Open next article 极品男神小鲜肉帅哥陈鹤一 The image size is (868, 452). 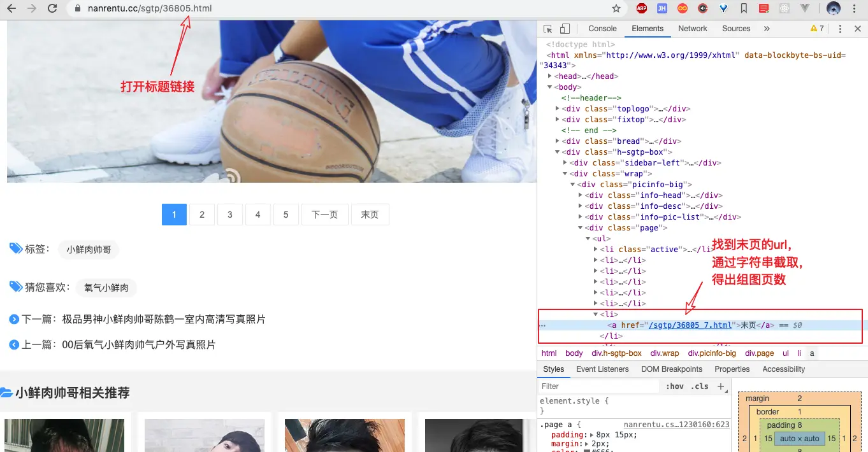164,319
